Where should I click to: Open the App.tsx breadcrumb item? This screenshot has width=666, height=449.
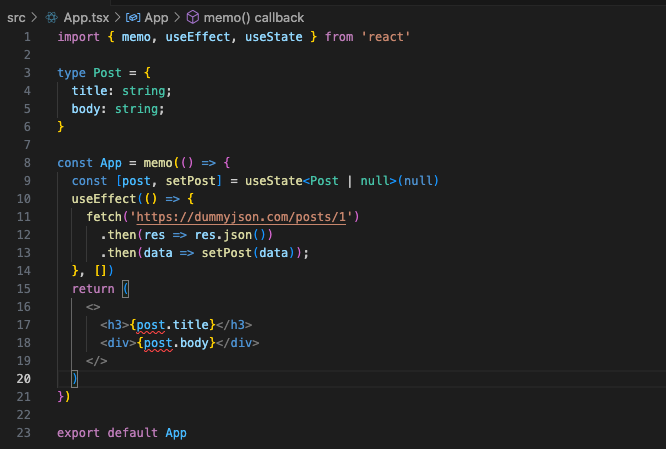[x=86, y=18]
